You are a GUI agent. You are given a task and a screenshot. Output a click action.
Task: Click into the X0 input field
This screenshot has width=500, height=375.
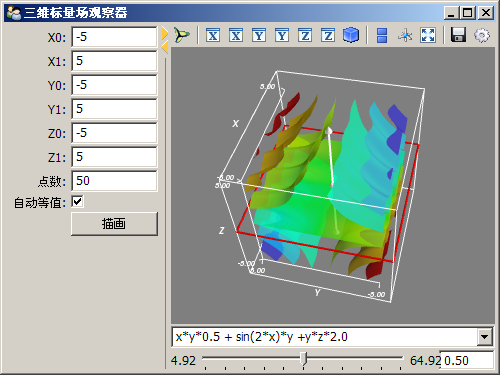114,37
